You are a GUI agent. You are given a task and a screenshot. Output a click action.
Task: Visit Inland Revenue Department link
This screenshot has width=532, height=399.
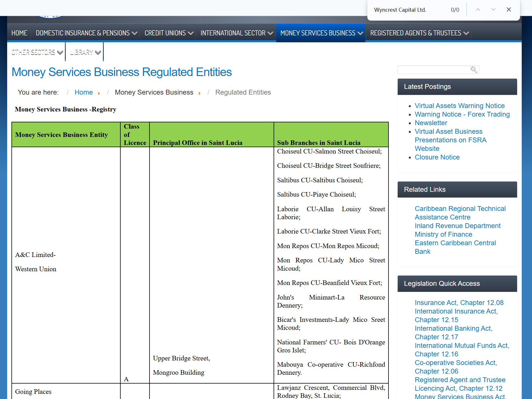click(458, 226)
